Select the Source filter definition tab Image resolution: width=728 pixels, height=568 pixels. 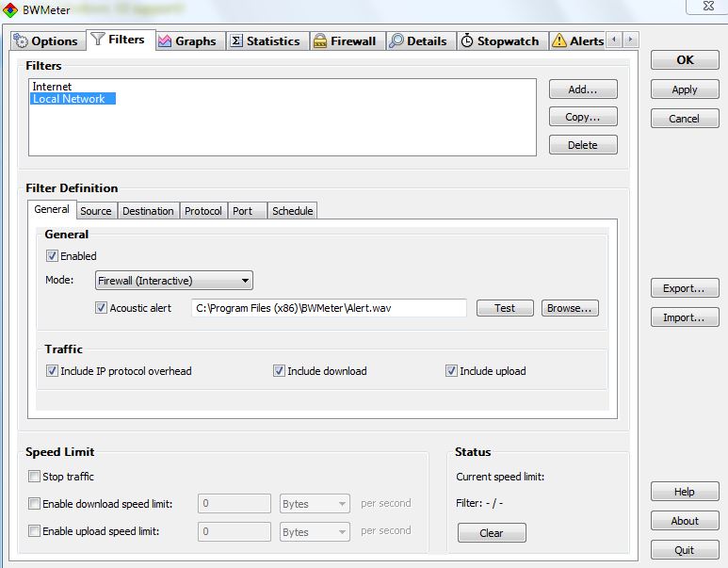(x=96, y=211)
